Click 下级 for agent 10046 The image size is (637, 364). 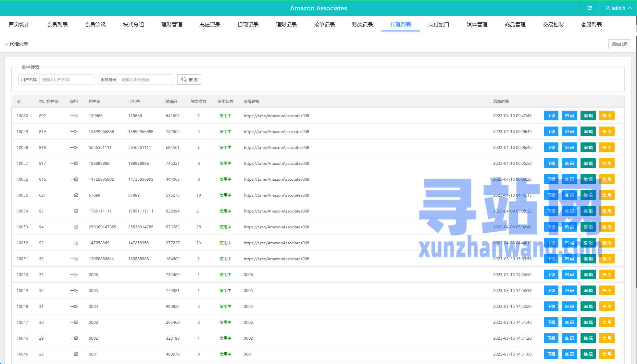551,338
